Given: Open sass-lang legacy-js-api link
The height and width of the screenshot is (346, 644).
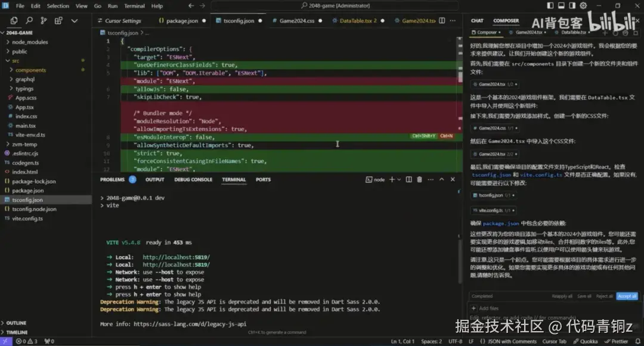Looking at the screenshot, I should [x=190, y=324].
